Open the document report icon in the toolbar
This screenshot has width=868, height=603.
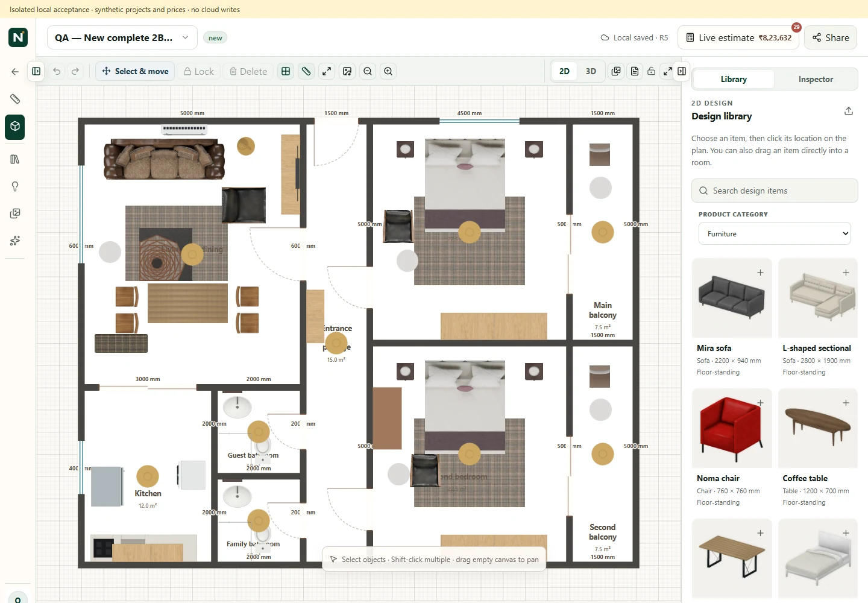(x=635, y=71)
